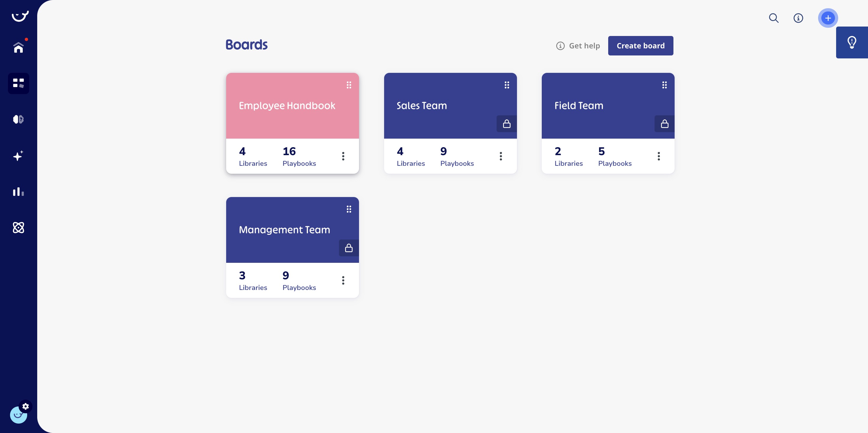Click the Create board button
Viewport: 868px width, 433px height.
click(640, 46)
